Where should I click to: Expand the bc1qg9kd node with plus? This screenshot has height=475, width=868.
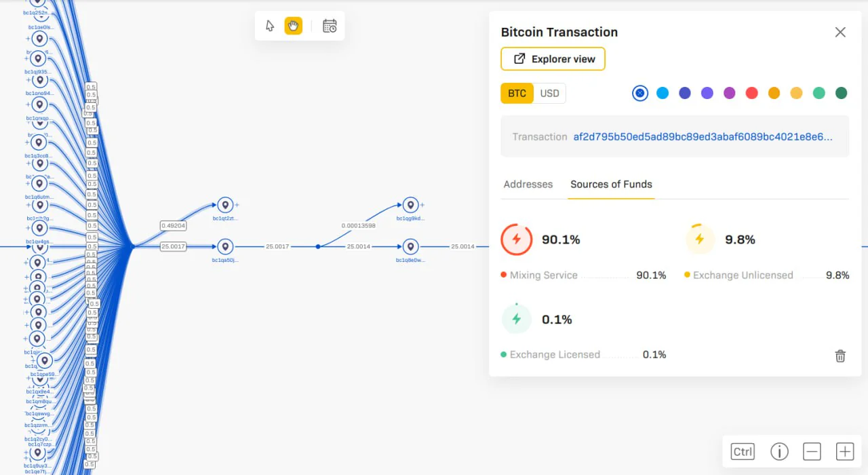(422, 204)
